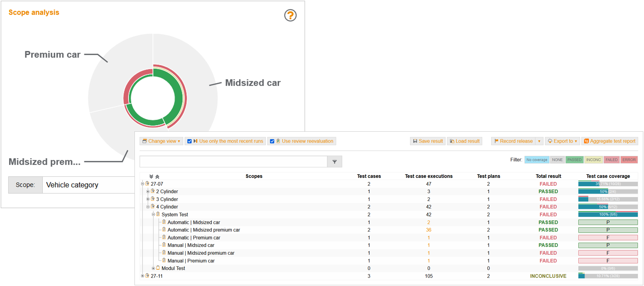Click the Save result disk icon
Screen dimensions: 644x286
coord(415,141)
